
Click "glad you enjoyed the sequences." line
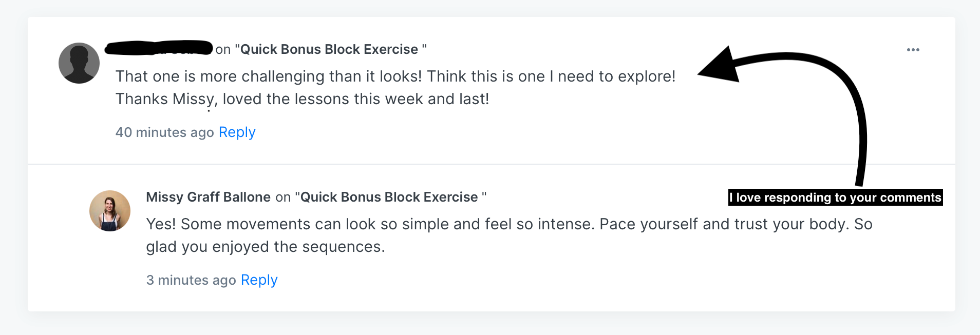coord(265,247)
